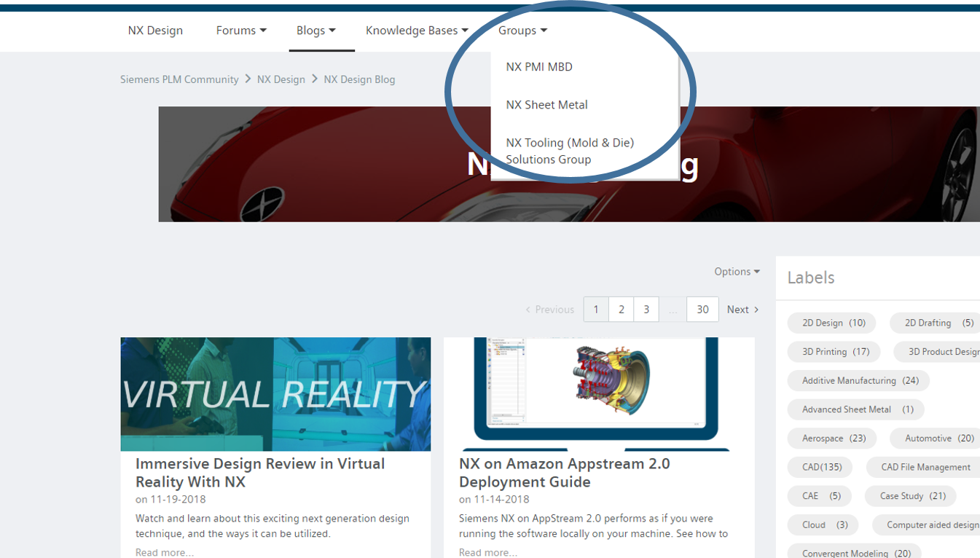Open Immersive Design Review in Virtual Reality title

pyautogui.click(x=260, y=473)
